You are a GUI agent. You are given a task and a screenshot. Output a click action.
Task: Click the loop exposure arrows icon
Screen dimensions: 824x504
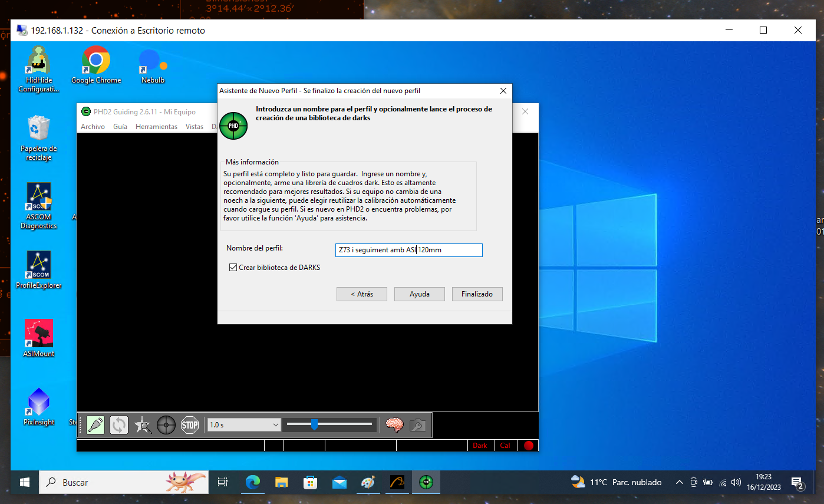click(x=119, y=424)
